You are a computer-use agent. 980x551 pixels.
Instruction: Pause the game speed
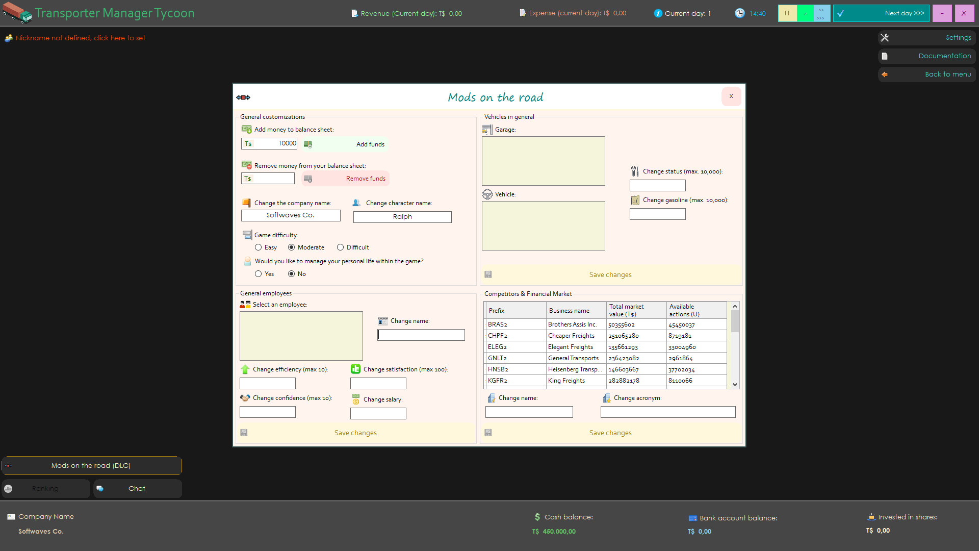787,13
